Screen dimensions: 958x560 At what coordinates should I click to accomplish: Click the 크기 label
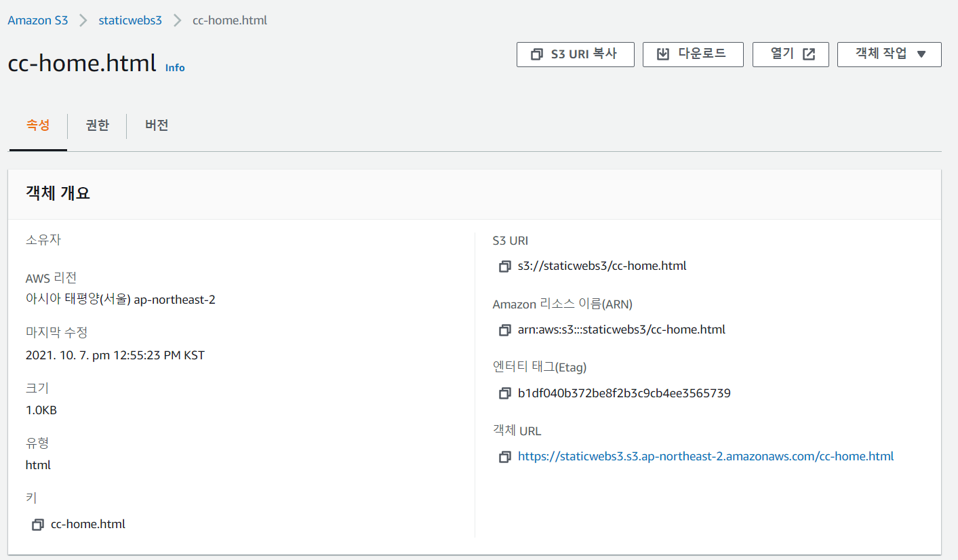point(37,388)
